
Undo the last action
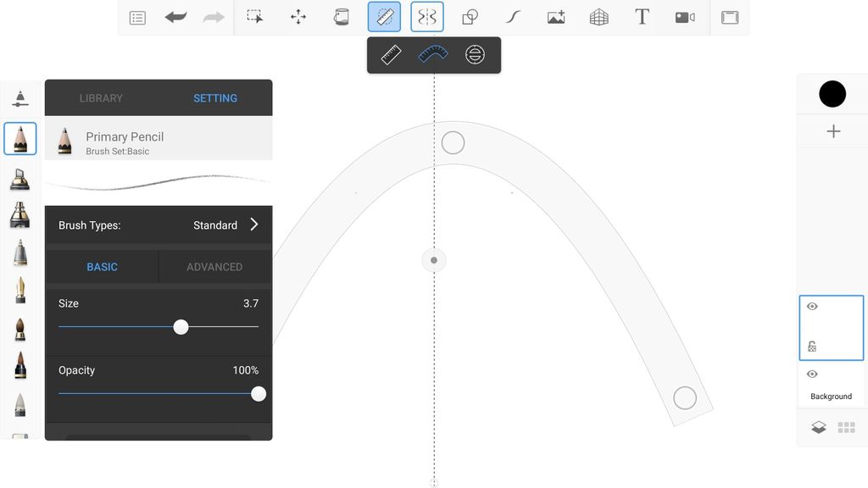coord(175,16)
